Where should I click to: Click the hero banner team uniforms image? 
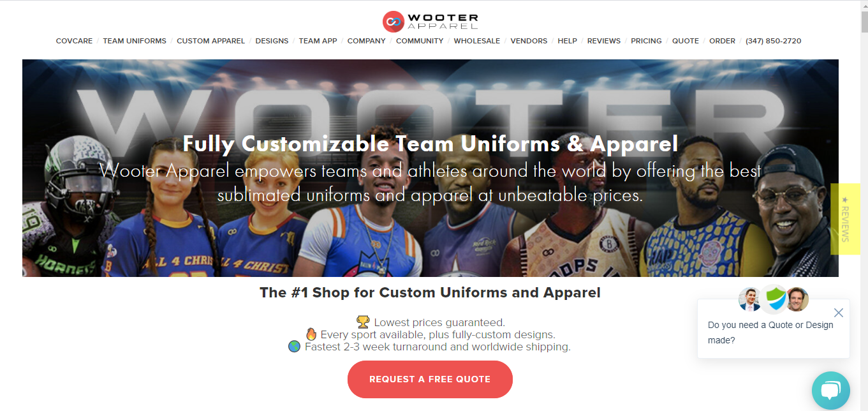click(430, 168)
